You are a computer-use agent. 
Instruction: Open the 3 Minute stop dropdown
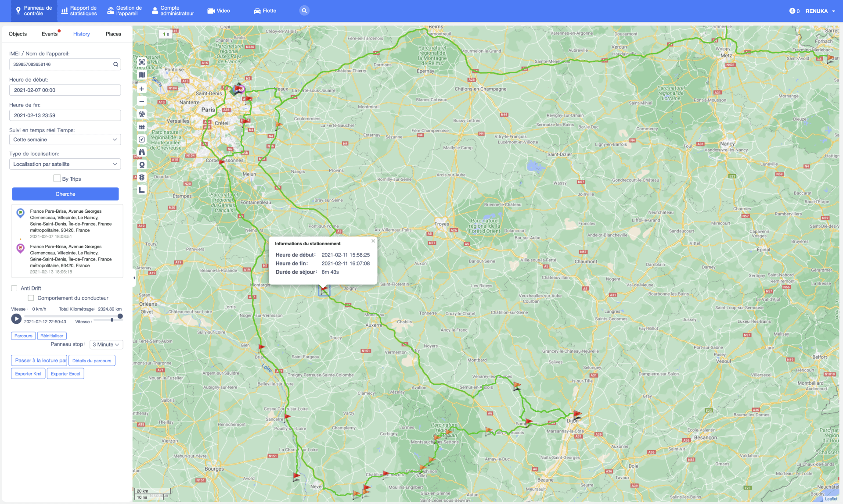pyautogui.click(x=106, y=345)
